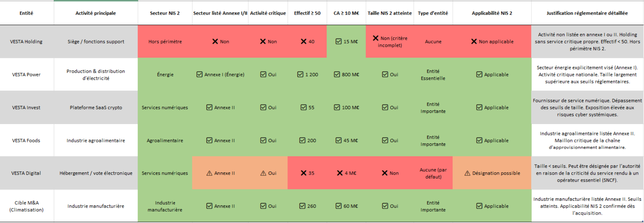Select the Type d'entité column header
This screenshot has width=644, height=223.
(433, 13)
